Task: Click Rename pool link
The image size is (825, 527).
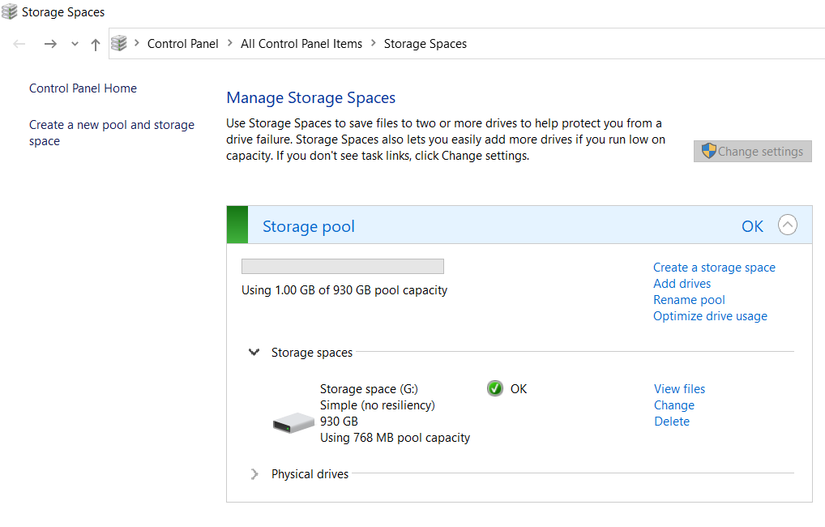Action: 689,300
